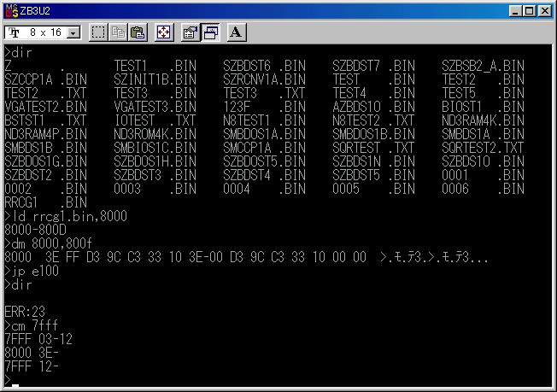Click file name 123F .BIN
The width and height of the screenshot is (557, 392).
pyautogui.click(x=265, y=107)
